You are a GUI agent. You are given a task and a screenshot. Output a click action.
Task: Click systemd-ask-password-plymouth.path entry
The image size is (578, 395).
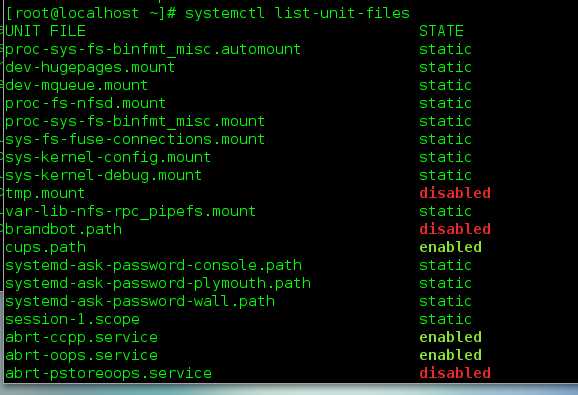pos(158,283)
